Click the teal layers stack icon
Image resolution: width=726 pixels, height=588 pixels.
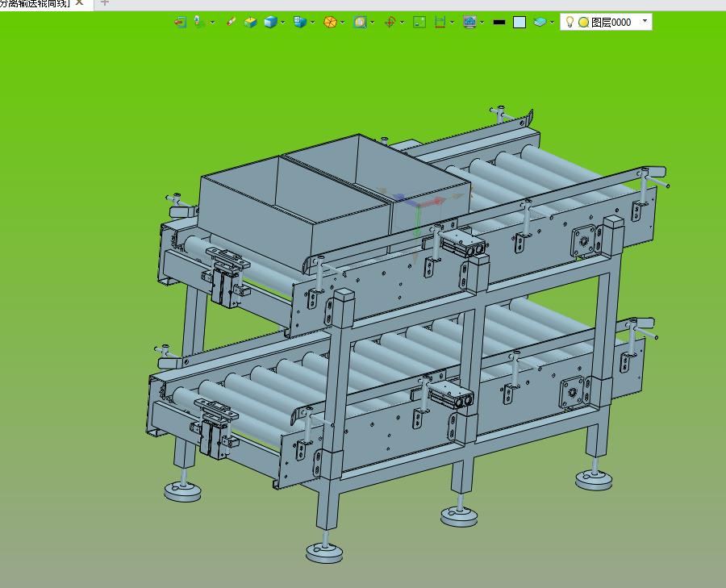point(540,22)
